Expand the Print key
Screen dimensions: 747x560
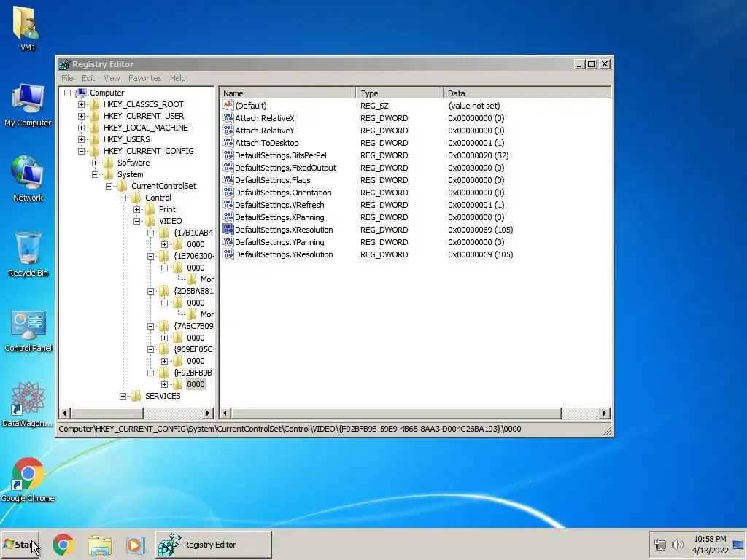coord(136,209)
